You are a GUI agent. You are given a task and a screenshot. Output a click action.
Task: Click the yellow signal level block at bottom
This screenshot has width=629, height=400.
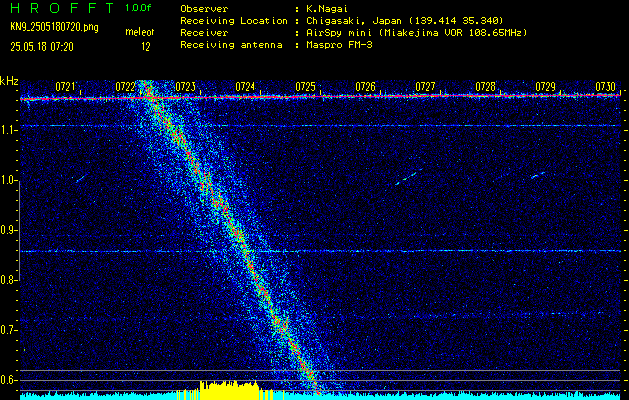pyautogui.click(x=229, y=389)
